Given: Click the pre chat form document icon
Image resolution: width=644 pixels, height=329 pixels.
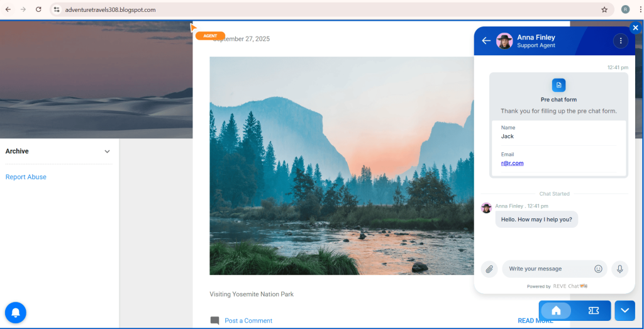Looking at the screenshot, I should (x=558, y=85).
